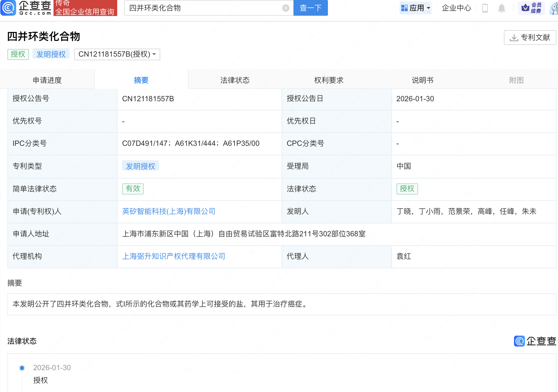Open the mobile app phone icon
This screenshot has width=558, height=392.
(485, 8)
